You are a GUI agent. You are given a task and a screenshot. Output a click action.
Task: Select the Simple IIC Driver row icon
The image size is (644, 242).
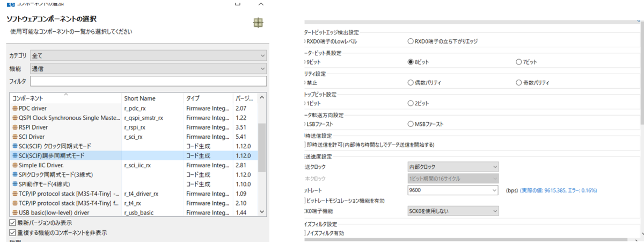pyautogui.click(x=14, y=165)
